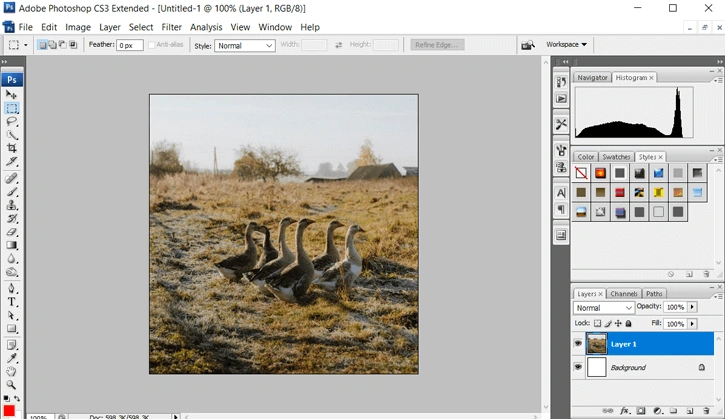Viewport: 725px width, 419px height.
Task: Open the Workspace dropdown
Action: (566, 44)
